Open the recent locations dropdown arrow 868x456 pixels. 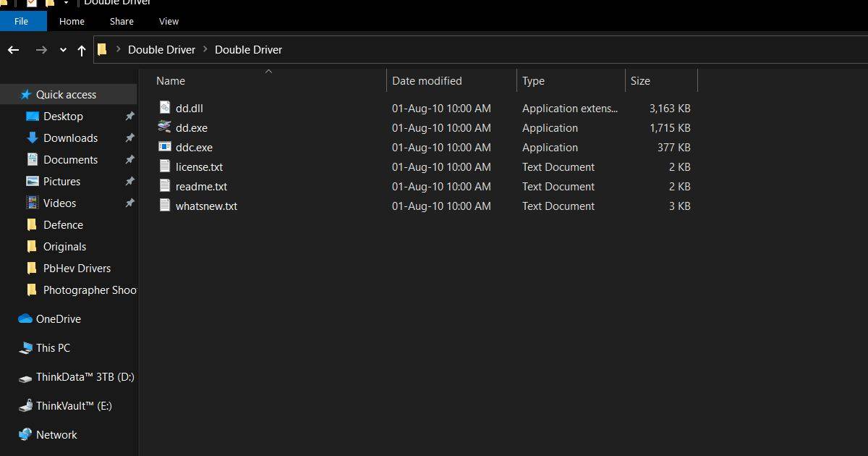pyautogui.click(x=63, y=49)
